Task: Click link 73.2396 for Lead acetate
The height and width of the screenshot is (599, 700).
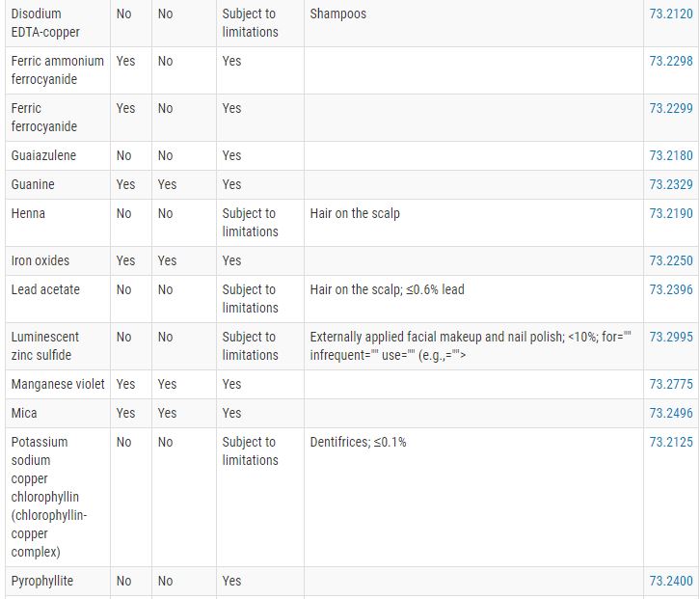Action: coord(671,290)
